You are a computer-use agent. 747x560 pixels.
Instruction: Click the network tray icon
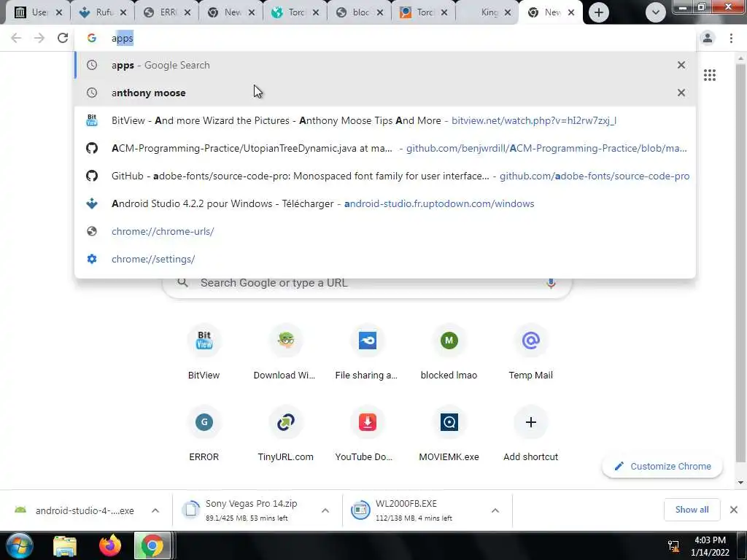(x=673, y=546)
